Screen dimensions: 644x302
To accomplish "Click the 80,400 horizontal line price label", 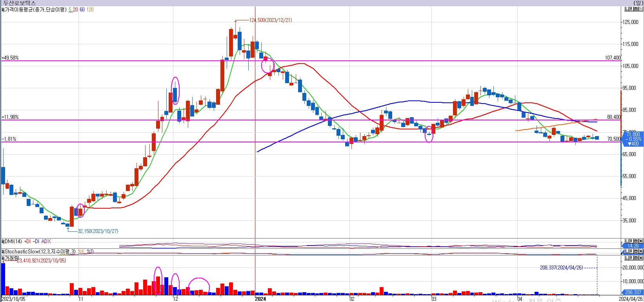I will tap(614, 117).
